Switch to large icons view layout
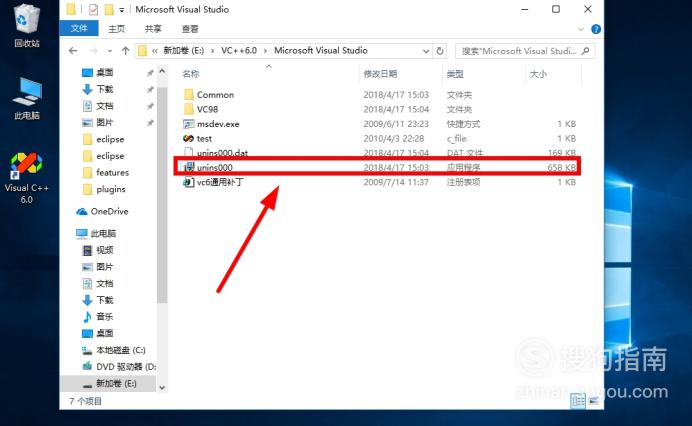 pos(593,401)
